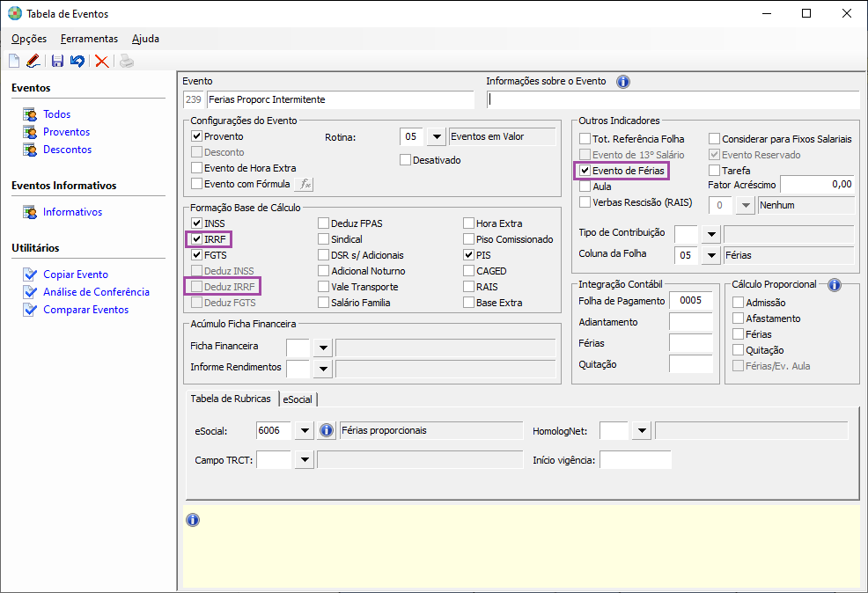Viewport: 868px width, 593px height.
Task: Check the Desativado checkbox
Action: [x=405, y=160]
